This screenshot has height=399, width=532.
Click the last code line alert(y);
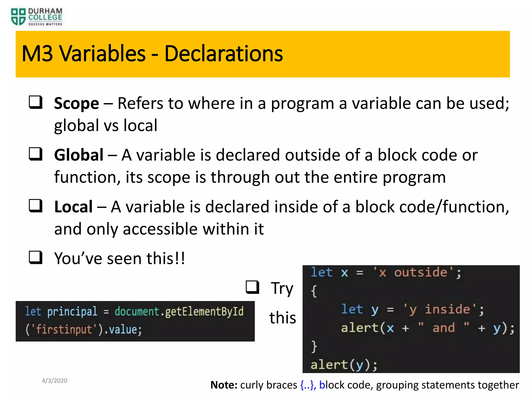(x=344, y=365)
